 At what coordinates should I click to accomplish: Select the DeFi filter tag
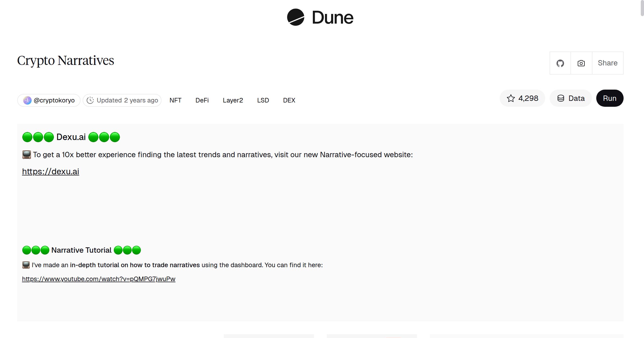tap(202, 100)
